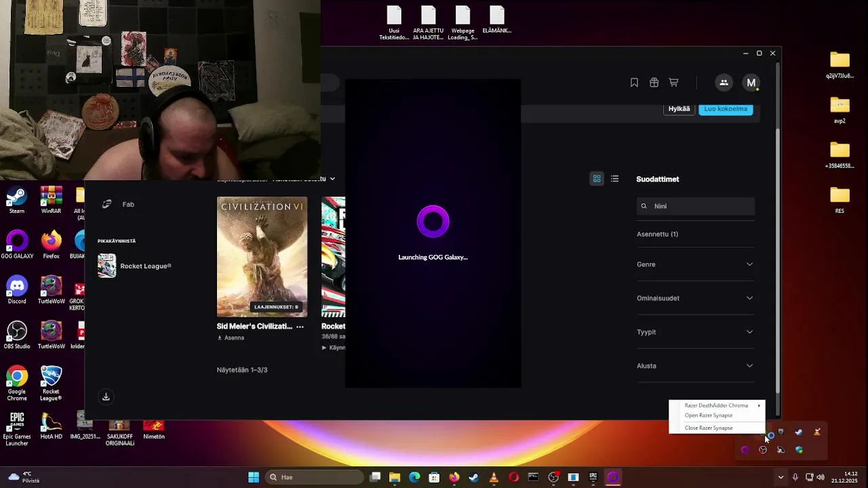Open Civilization VI game cover thumbnail
This screenshot has height=488, width=868.
click(x=262, y=257)
